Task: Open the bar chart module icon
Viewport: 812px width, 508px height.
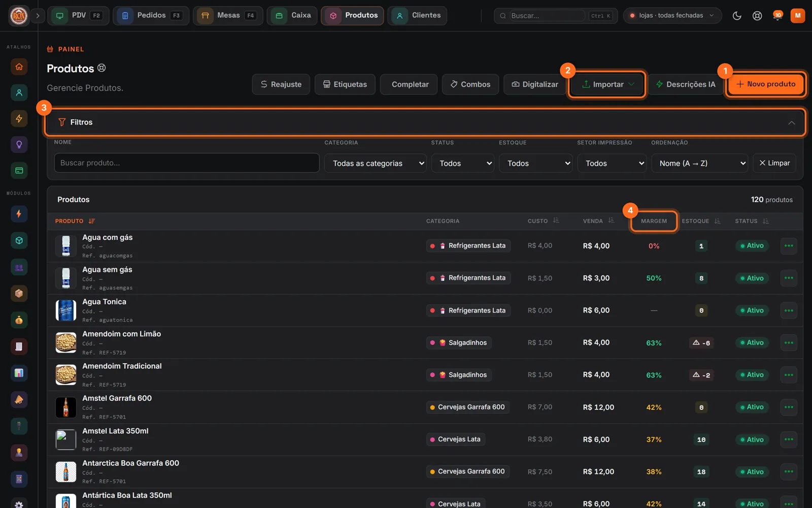Action: 19,373
